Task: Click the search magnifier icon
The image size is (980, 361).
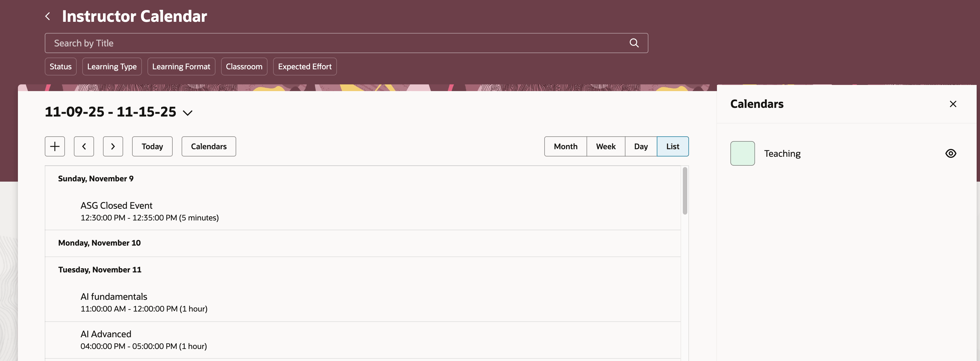Action: 634,43
